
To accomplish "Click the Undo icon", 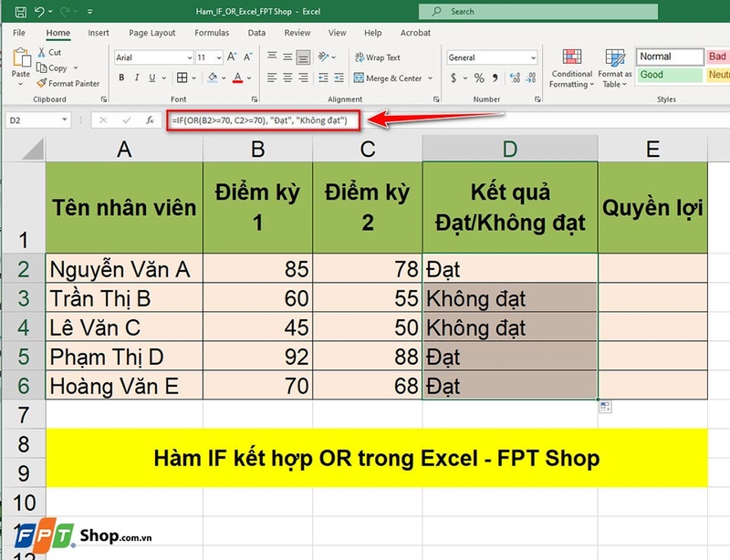I will pyautogui.click(x=40, y=12).
